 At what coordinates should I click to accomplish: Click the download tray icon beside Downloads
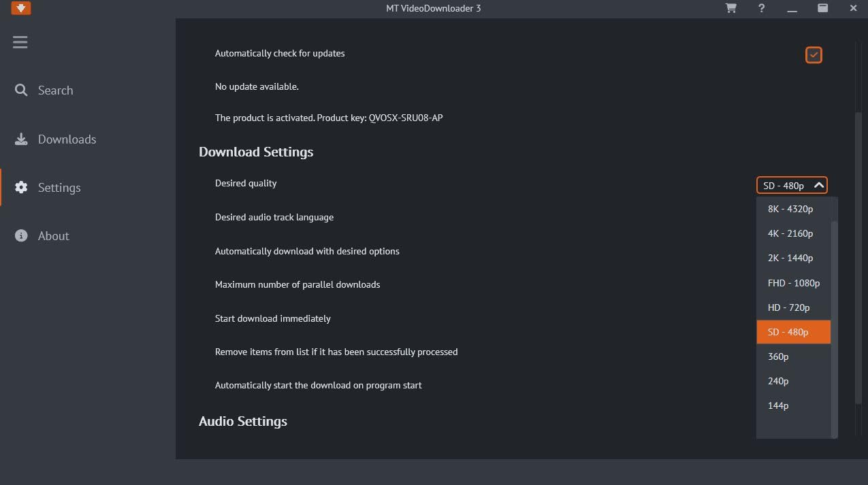[21, 139]
